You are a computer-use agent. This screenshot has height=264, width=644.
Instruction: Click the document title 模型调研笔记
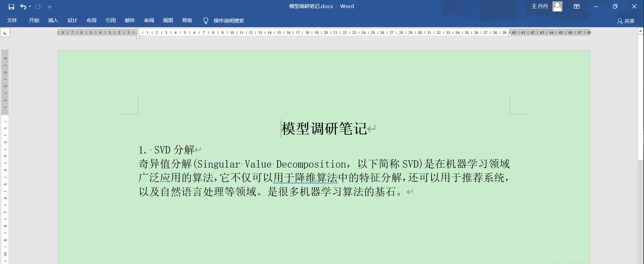(x=324, y=129)
